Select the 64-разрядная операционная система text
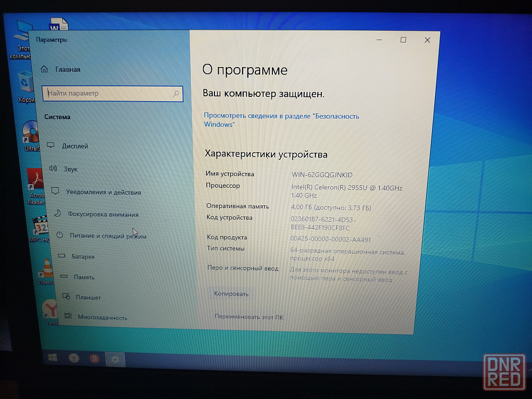 click(x=347, y=255)
